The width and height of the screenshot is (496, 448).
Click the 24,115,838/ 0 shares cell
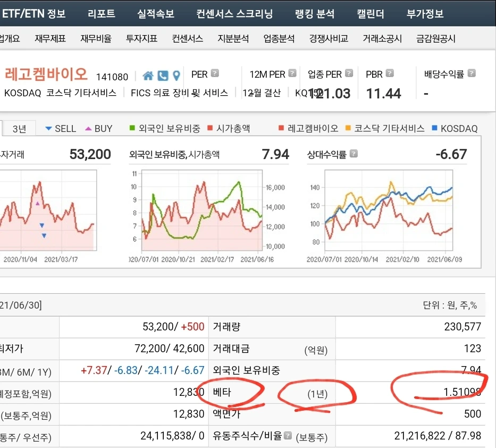coord(172,436)
